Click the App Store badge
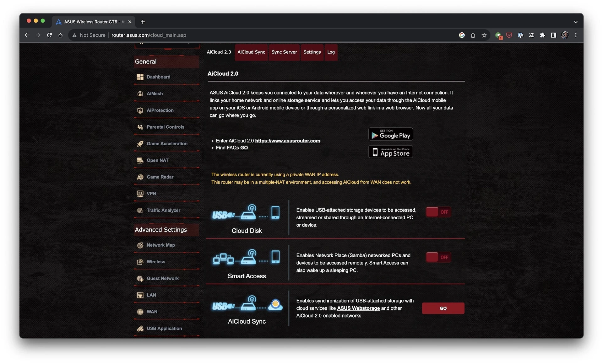The image size is (603, 364). click(390, 152)
